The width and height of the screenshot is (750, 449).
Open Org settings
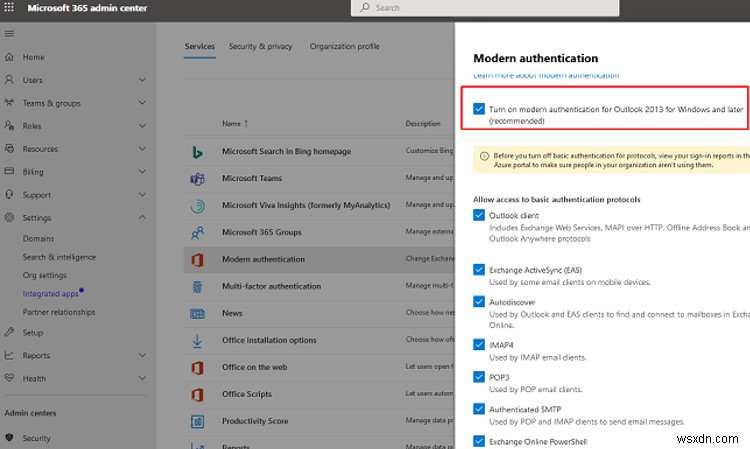(x=44, y=275)
